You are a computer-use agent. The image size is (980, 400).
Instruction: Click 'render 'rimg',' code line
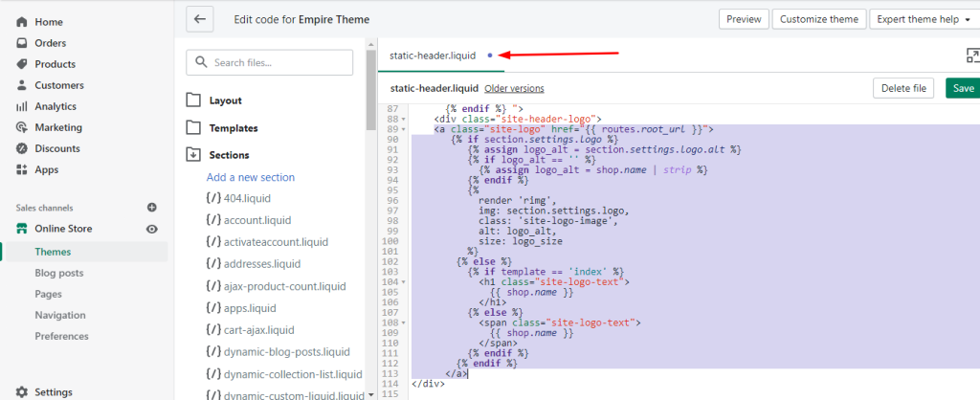(517, 201)
